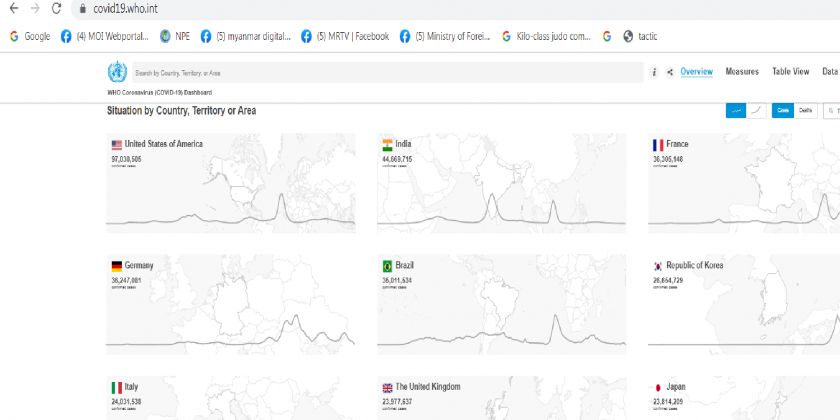Open the Google bookmark

(30, 37)
